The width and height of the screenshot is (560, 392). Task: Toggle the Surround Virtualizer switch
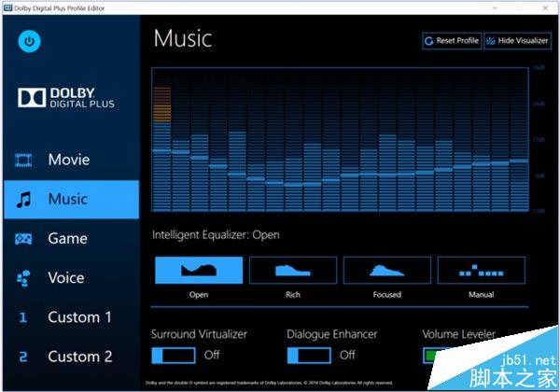click(x=174, y=356)
